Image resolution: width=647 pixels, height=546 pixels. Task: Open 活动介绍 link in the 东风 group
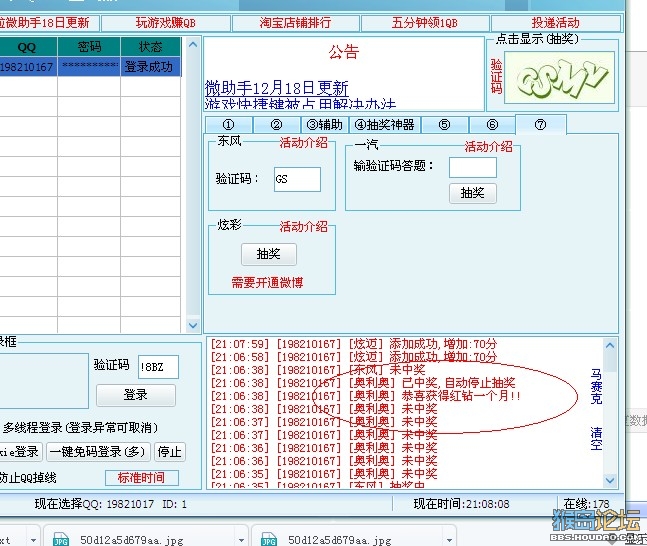click(304, 143)
